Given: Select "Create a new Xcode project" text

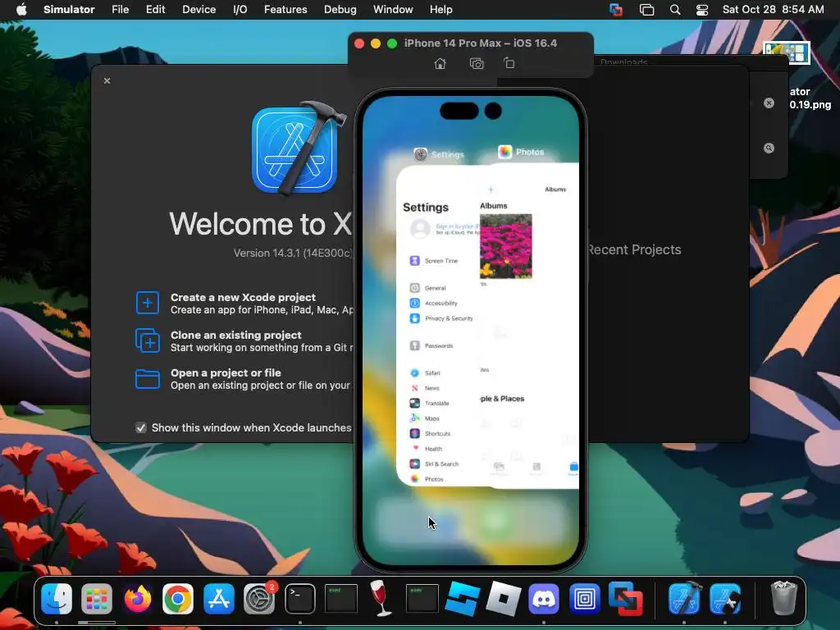Looking at the screenshot, I should (x=243, y=297).
